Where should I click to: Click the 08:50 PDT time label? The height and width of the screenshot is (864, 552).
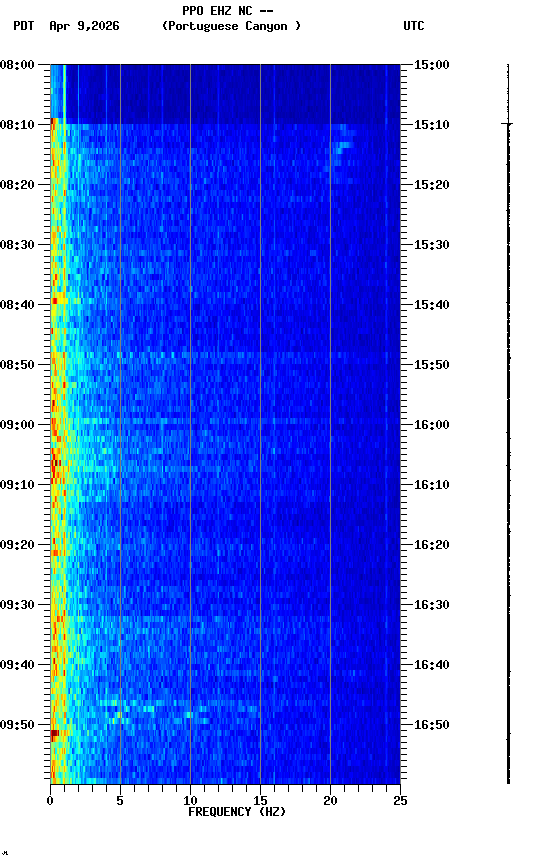pos(17,365)
